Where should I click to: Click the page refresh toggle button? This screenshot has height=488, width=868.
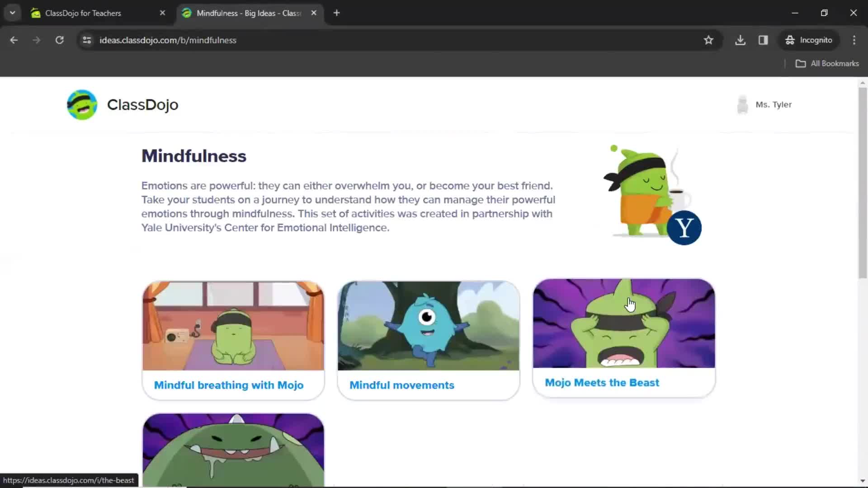coord(60,40)
